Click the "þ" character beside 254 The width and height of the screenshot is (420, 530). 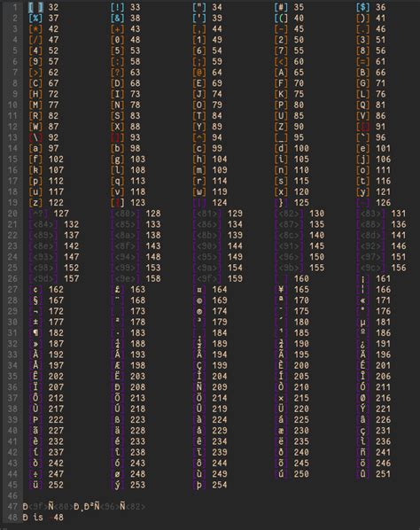click(199, 485)
